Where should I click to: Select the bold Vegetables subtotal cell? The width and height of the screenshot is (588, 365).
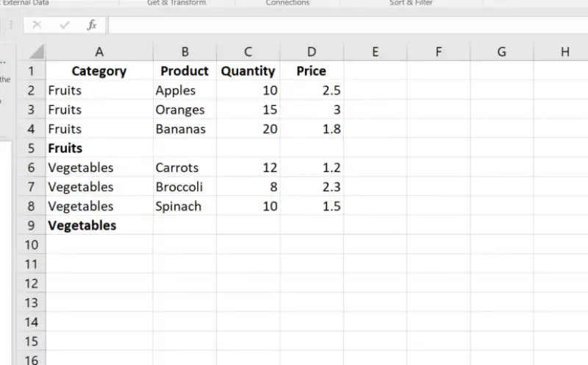[99, 226]
